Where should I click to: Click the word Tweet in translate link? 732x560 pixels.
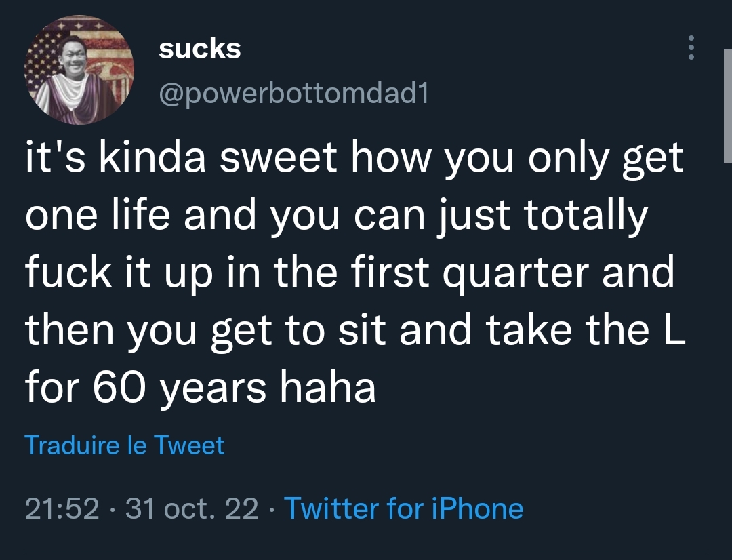point(189,445)
